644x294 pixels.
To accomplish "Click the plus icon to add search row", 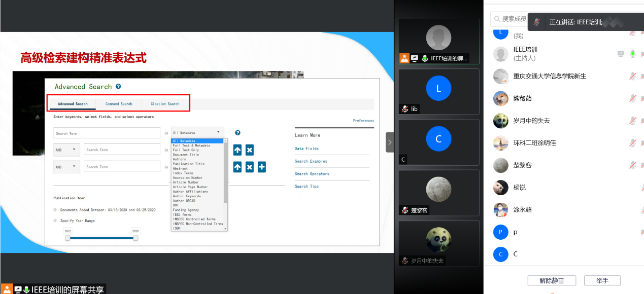I will pos(262,167).
